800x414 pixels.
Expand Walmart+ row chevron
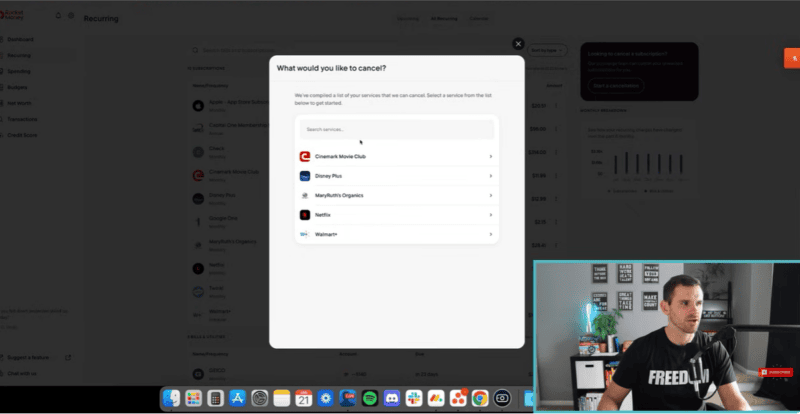pyautogui.click(x=490, y=234)
